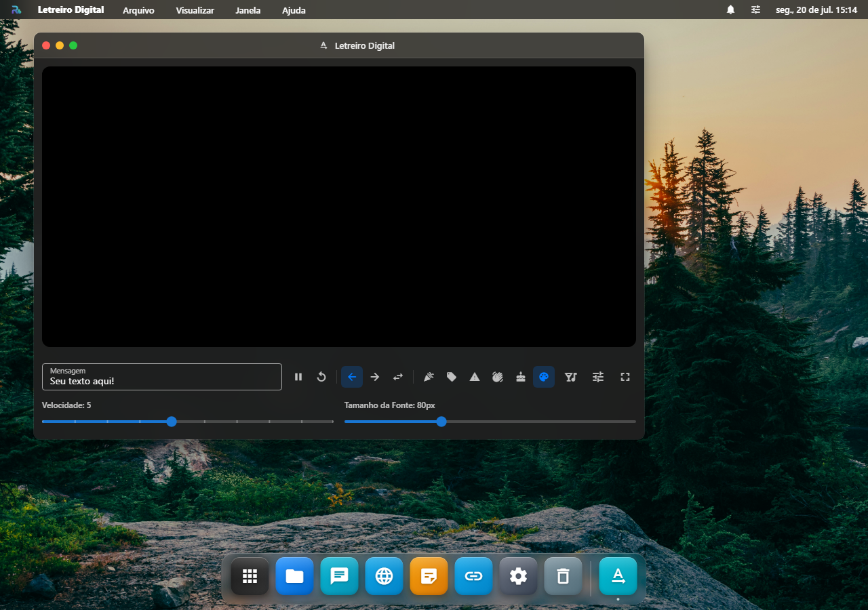This screenshot has width=868, height=610.
Task: Set scroll direction to right arrow
Action: (375, 377)
